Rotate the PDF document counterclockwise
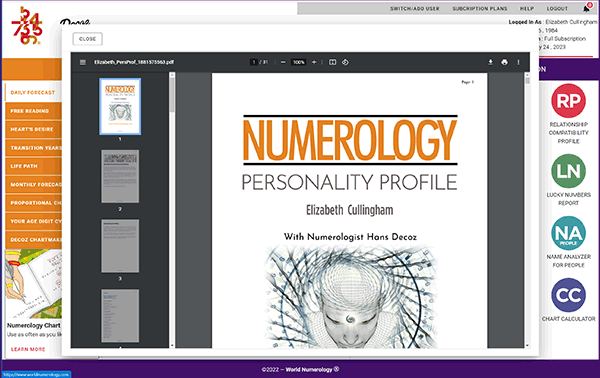This screenshot has height=378, width=600. [x=345, y=62]
